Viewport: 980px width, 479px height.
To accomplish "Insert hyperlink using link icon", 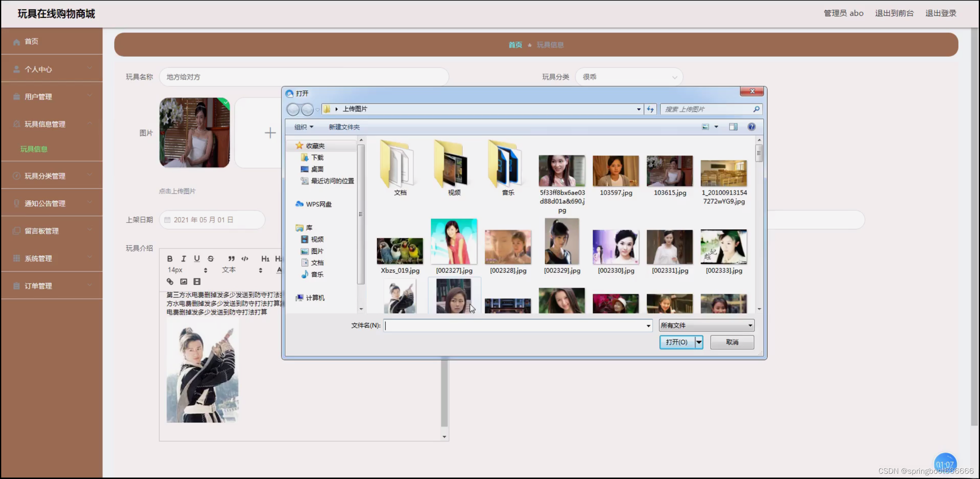I will pos(170,281).
